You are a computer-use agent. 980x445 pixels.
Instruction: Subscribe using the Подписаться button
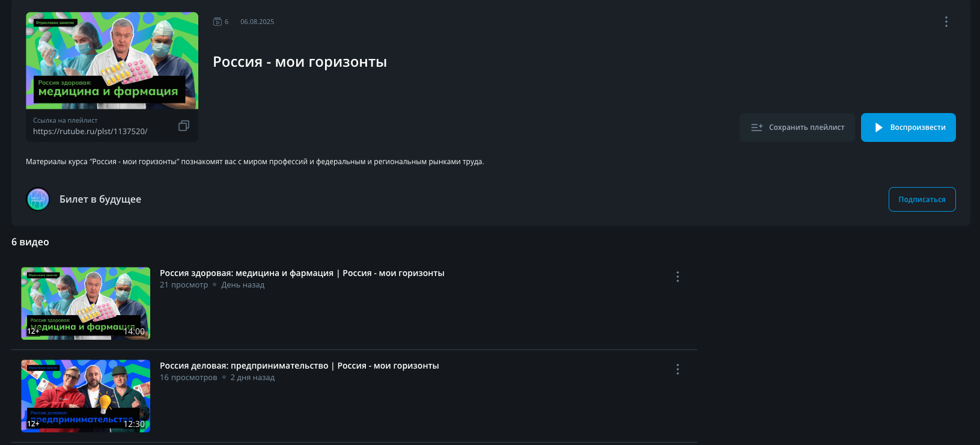(922, 200)
